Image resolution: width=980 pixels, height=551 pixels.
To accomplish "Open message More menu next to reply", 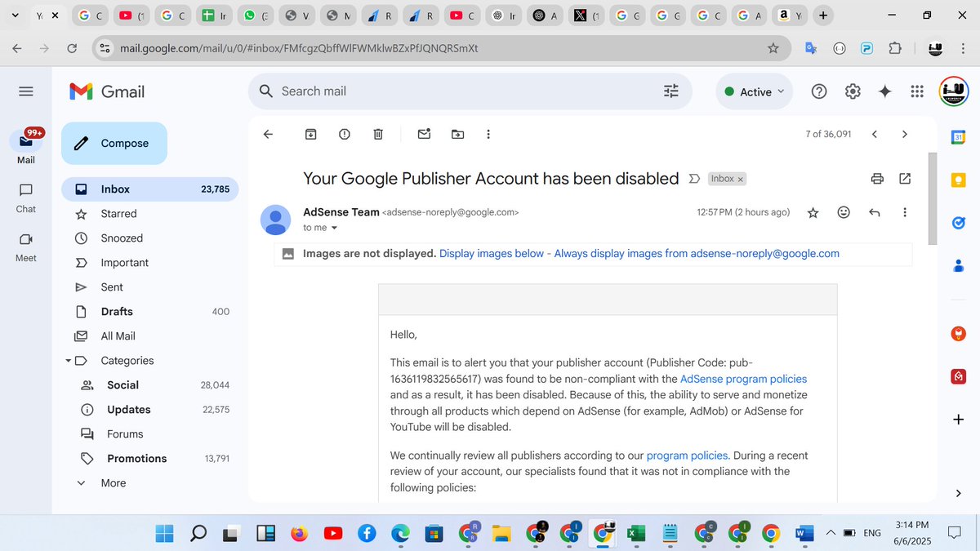I will [x=904, y=212].
